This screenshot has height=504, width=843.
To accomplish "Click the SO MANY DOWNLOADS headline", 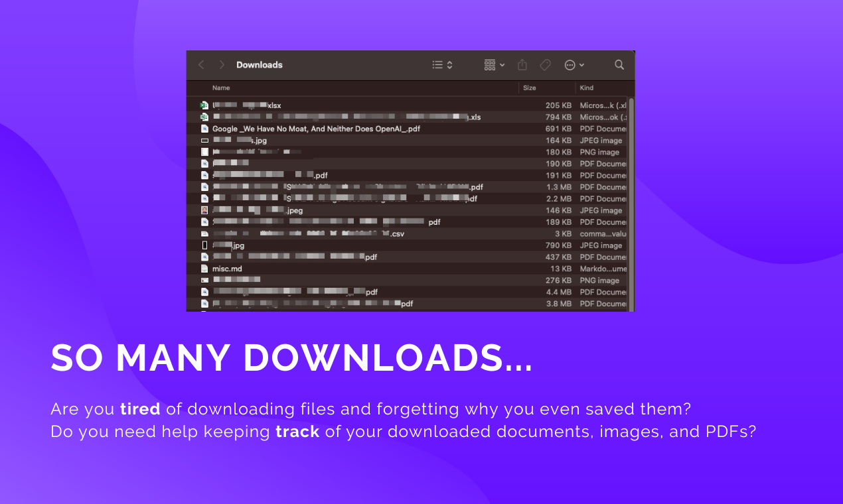I will point(291,358).
